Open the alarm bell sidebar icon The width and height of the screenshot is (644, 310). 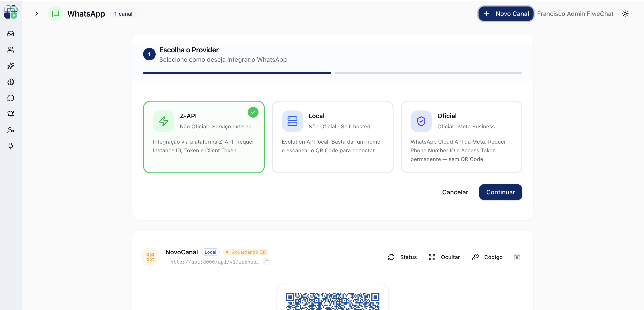[x=11, y=114]
